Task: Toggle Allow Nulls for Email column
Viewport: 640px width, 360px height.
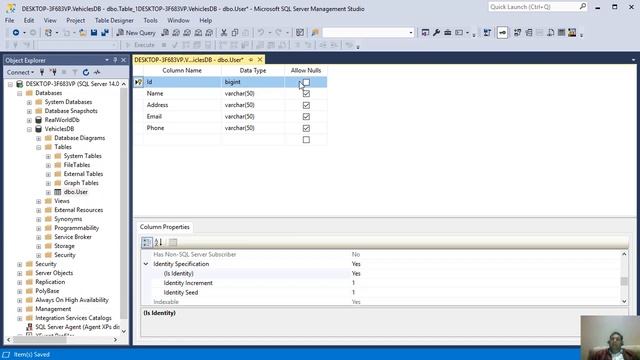Action: coord(306,117)
